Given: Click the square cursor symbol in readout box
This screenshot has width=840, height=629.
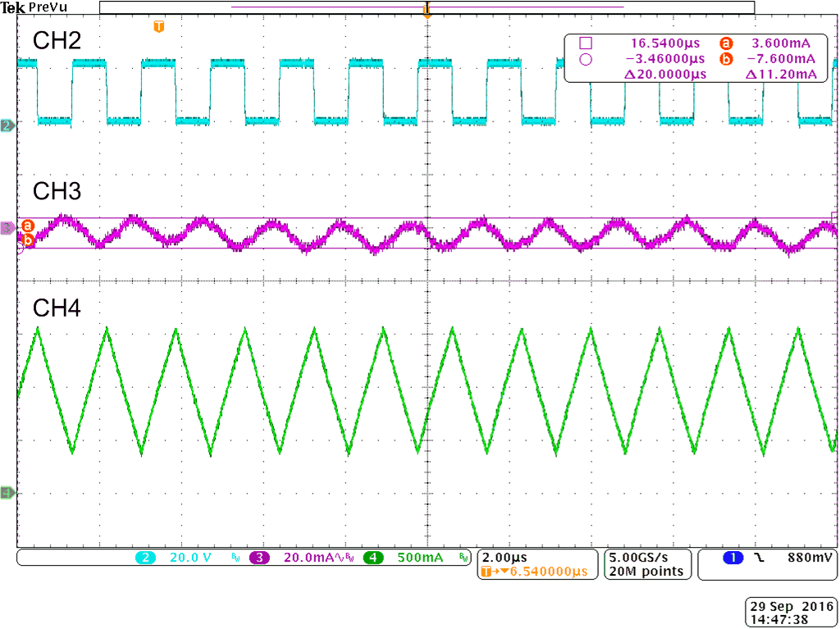Looking at the screenshot, I should pos(585,43).
